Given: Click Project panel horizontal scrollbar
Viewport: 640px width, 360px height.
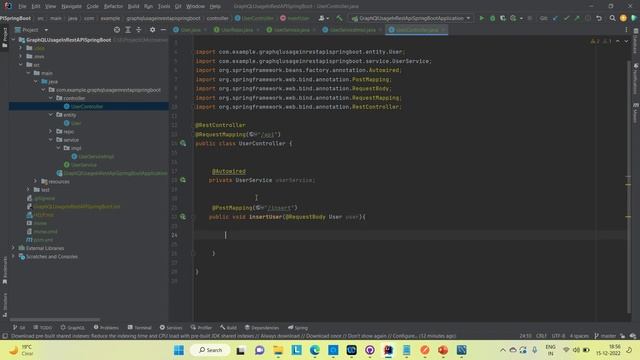Looking at the screenshot, I should click(55, 320).
